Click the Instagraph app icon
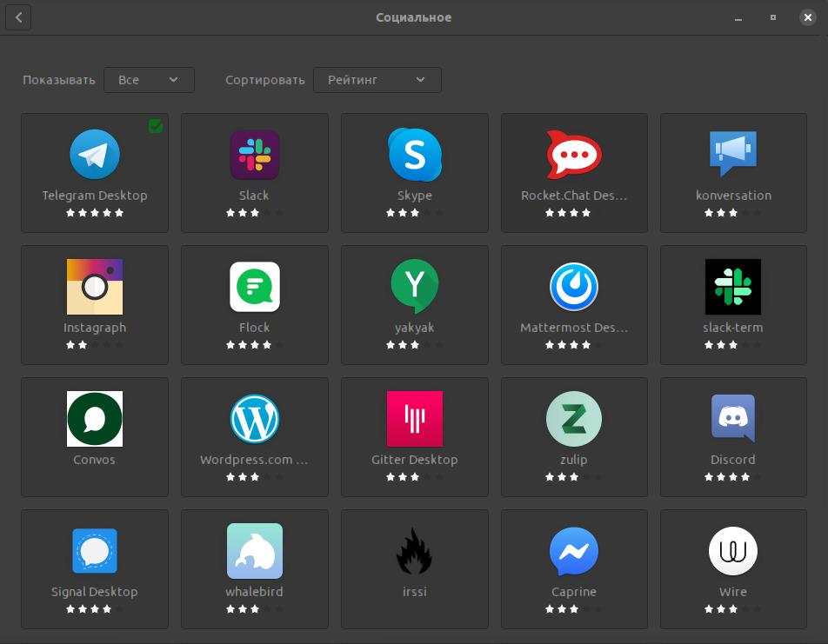This screenshot has height=644, width=828. [x=95, y=287]
